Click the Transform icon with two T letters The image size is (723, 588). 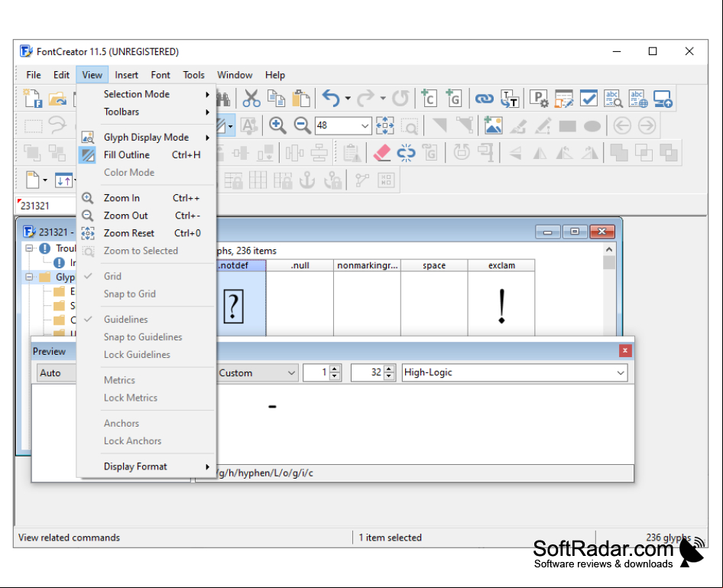[510, 98]
